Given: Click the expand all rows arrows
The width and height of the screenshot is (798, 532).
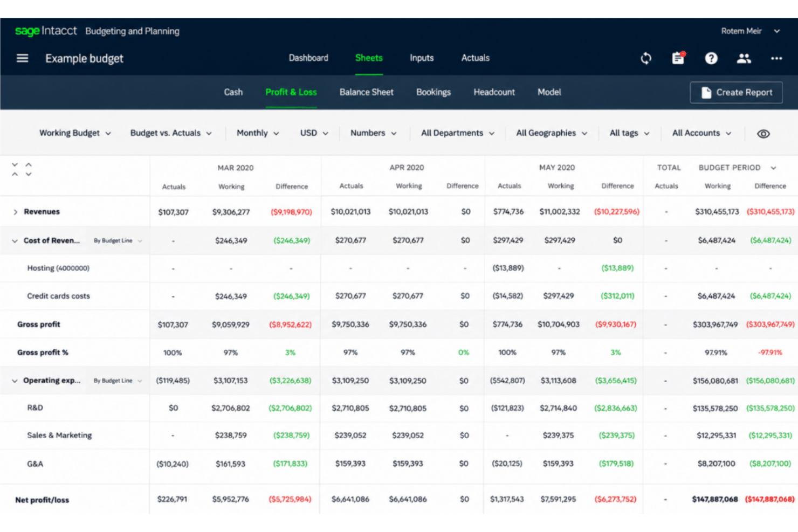Looking at the screenshot, I should tap(29, 169).
